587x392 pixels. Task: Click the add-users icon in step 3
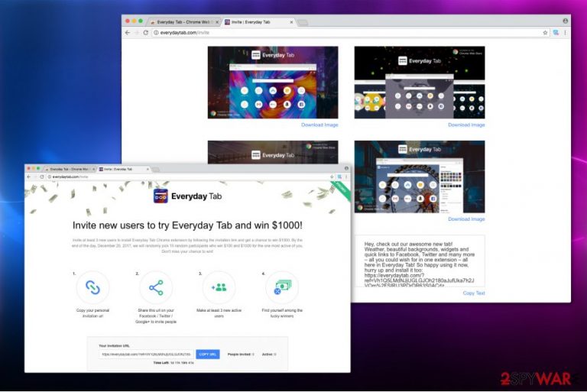pyautogui.click(x=219, y=287)
